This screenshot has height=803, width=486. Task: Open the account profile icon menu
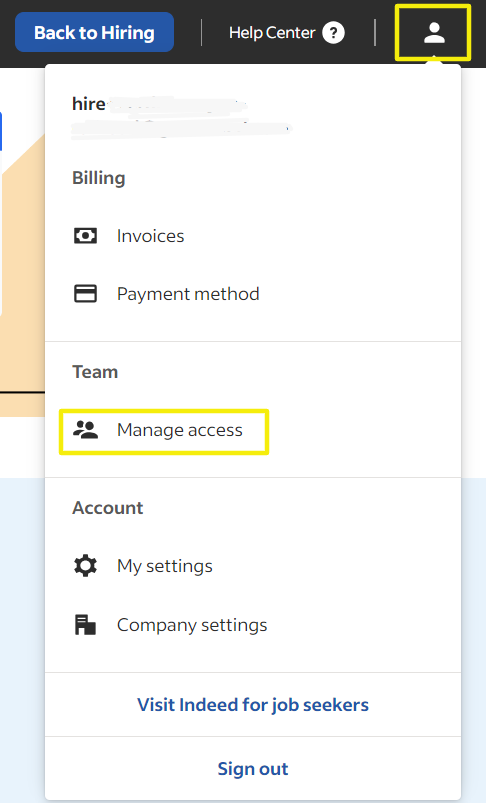click(x=433, y=33)
